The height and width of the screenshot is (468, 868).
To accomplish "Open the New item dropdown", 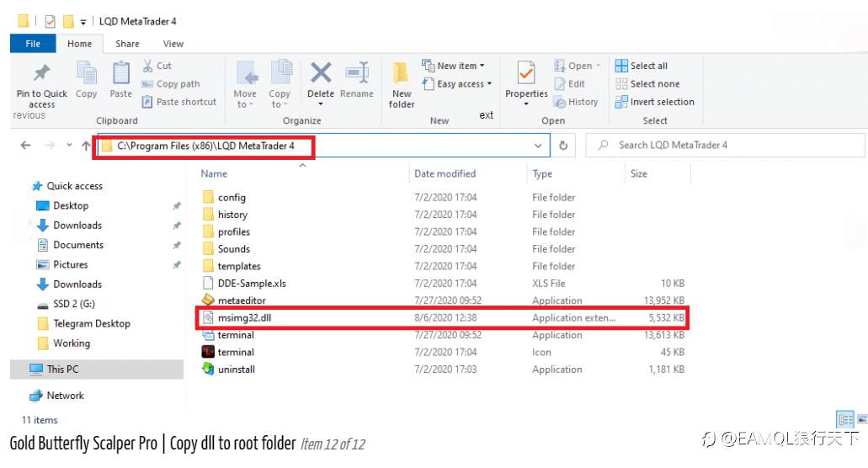I will [454, 66].
